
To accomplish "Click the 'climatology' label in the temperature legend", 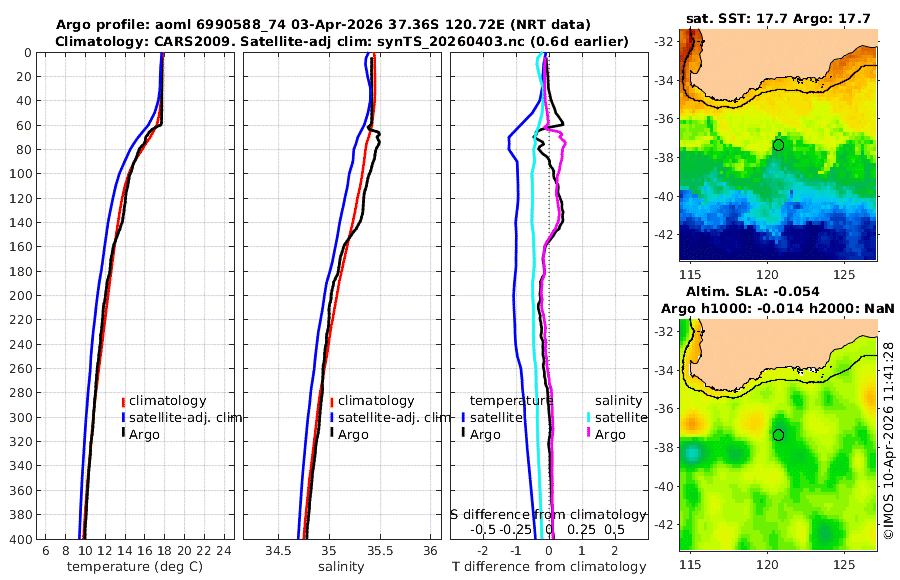I will pyautogui.click(x=168, y=401).
